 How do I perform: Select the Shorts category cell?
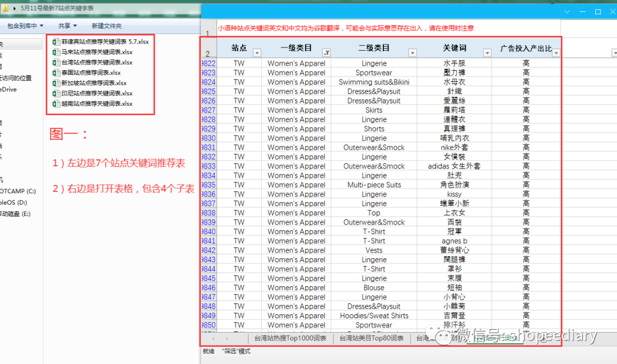[374, 129]
